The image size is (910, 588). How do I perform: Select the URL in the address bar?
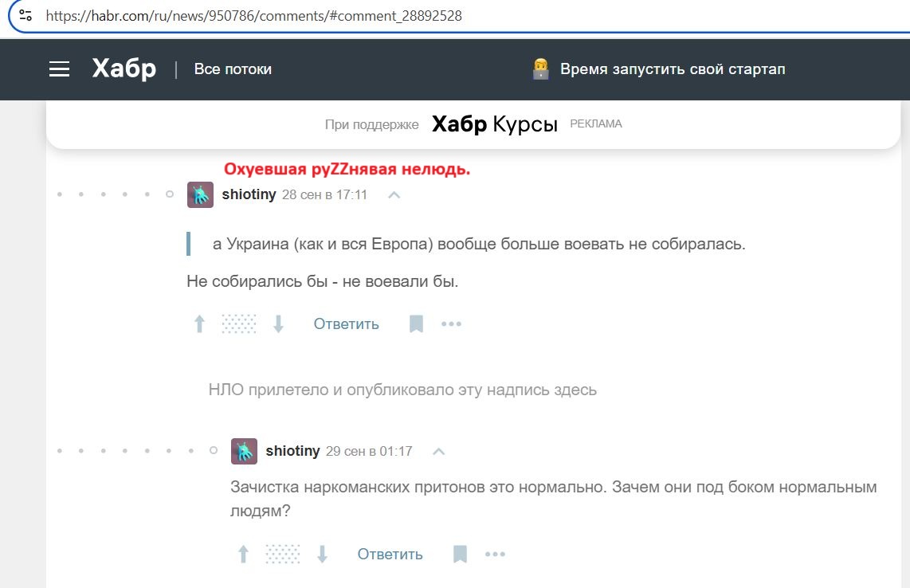pos(253,15)
